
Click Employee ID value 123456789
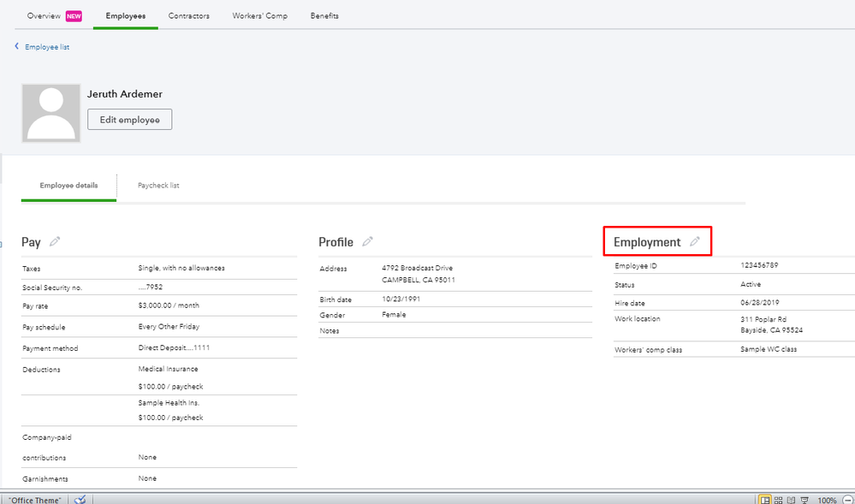coord(759,265)
